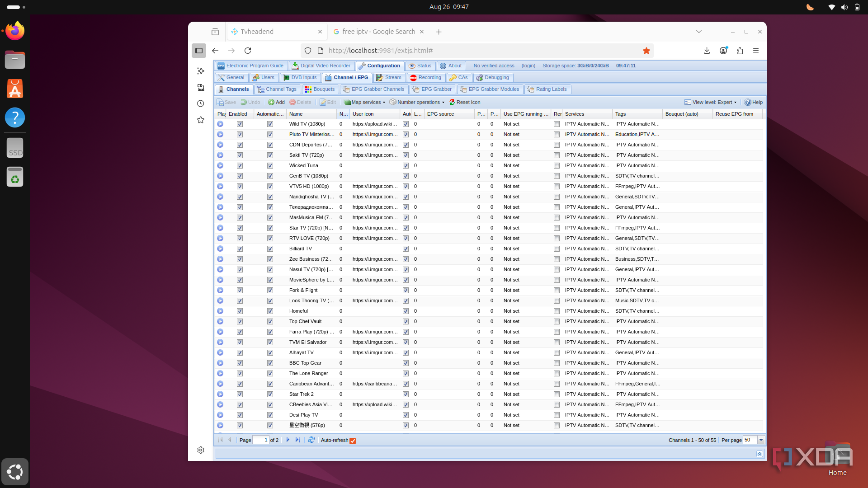Click the bookmark star in address bar
868x488 pixels.
646,51
